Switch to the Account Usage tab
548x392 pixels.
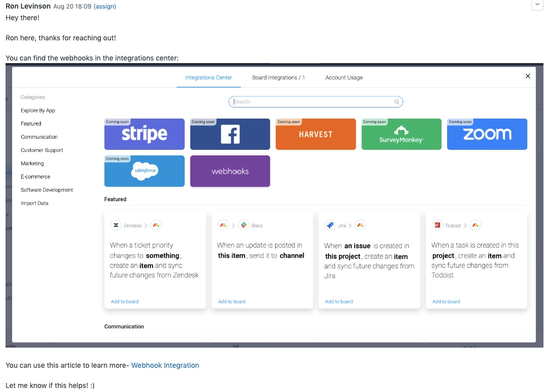pyautogui.click(x=344, y=78)
